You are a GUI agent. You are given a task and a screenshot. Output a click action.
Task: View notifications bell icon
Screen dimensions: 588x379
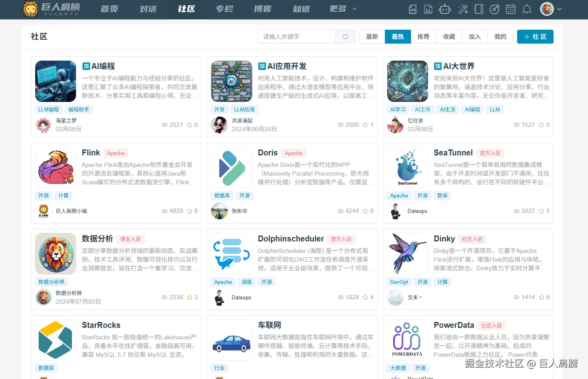click(527, 9)
